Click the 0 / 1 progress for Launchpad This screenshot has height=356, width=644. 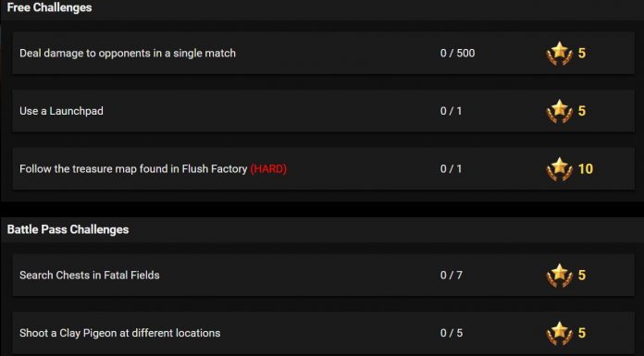tap(451, 111)
